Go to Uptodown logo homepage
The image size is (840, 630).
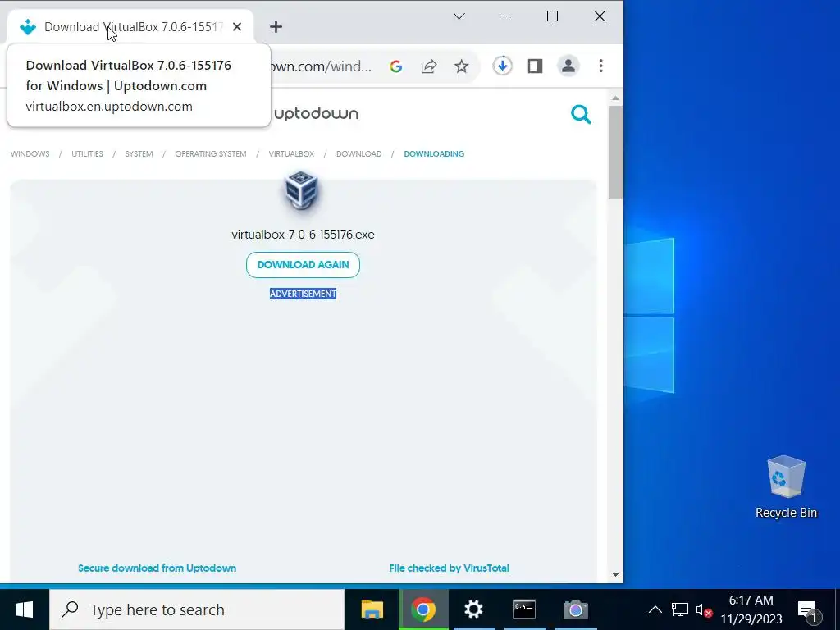coord(316,114)
